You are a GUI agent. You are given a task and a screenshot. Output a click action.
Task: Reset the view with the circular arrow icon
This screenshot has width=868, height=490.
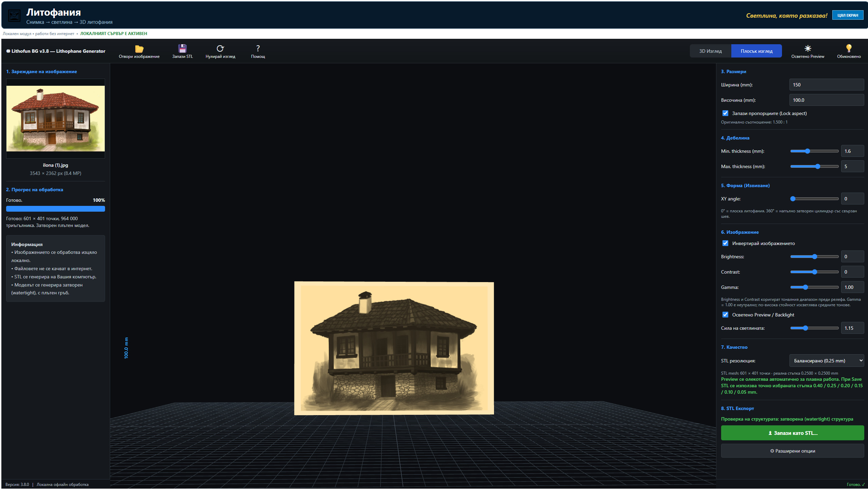tap(220, 48)
